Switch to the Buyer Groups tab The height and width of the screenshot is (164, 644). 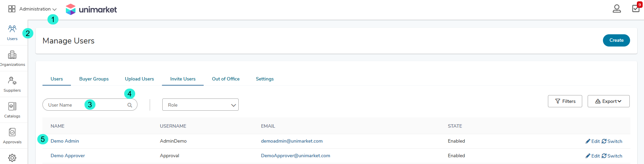click(x=94, y=79)
